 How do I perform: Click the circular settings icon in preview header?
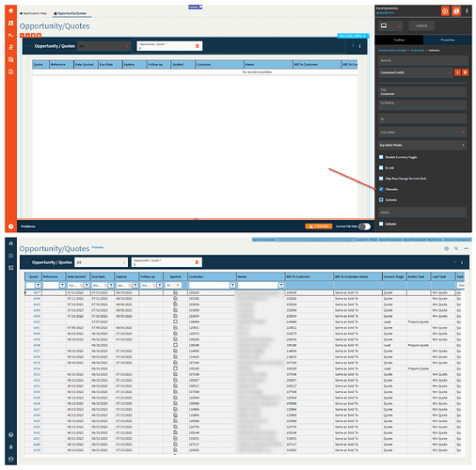[x=446, y=248]
